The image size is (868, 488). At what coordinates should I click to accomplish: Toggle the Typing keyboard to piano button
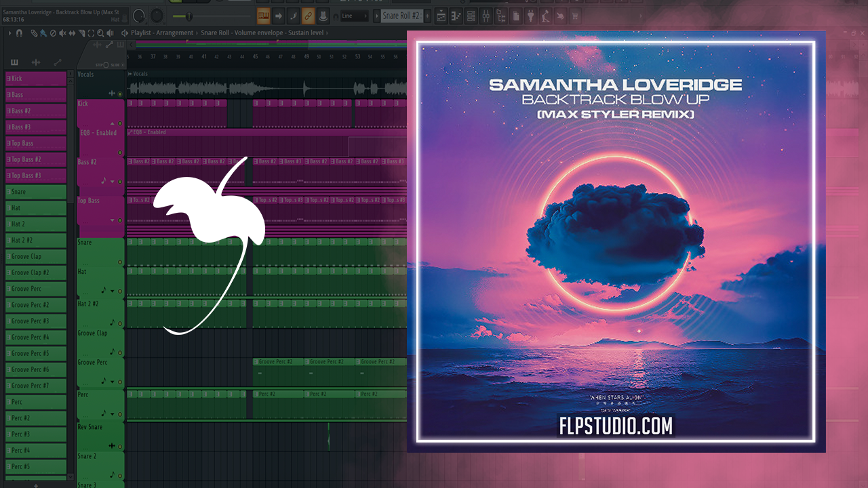tap(262, 16)
